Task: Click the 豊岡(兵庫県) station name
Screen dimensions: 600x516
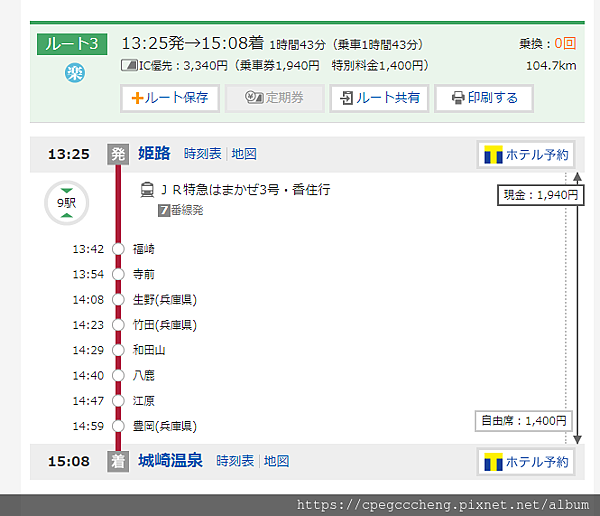Action: click(165, 426)
